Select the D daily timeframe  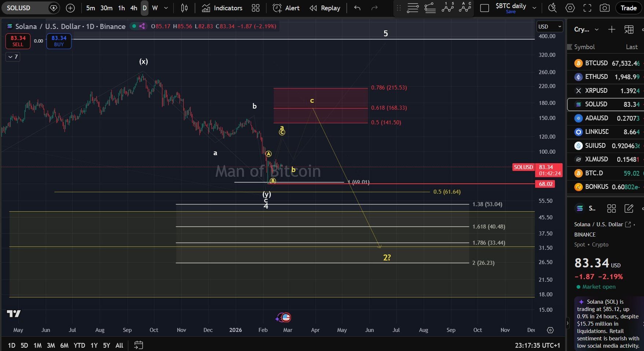[145, 8]
